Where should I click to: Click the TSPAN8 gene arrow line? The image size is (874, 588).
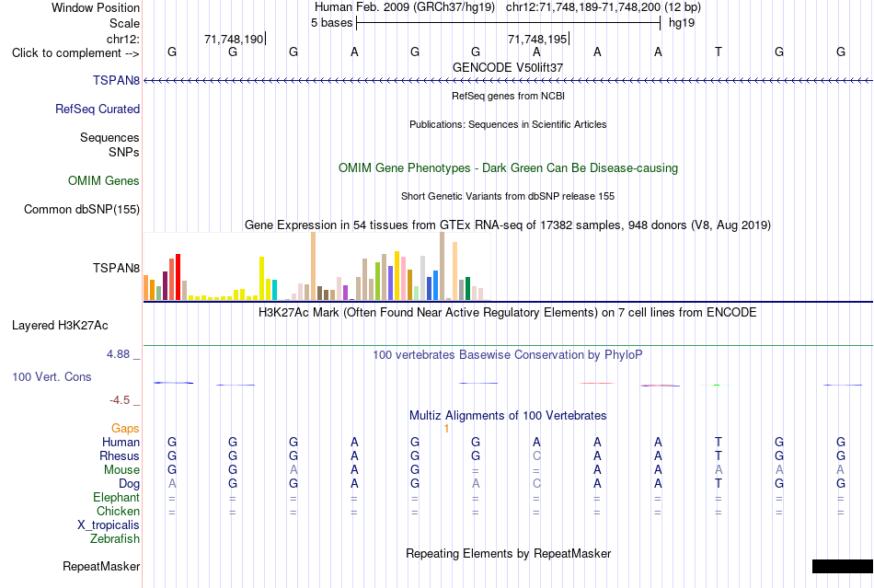pos(508,81)
